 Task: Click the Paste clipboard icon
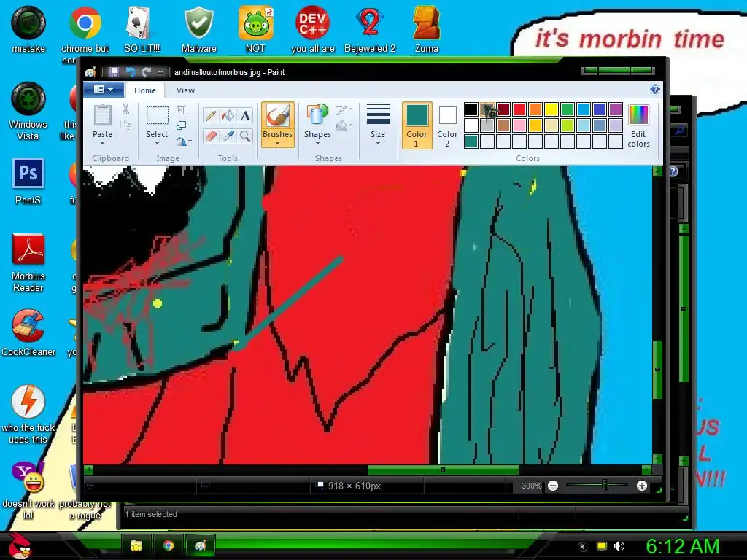(x=102, y=116)
